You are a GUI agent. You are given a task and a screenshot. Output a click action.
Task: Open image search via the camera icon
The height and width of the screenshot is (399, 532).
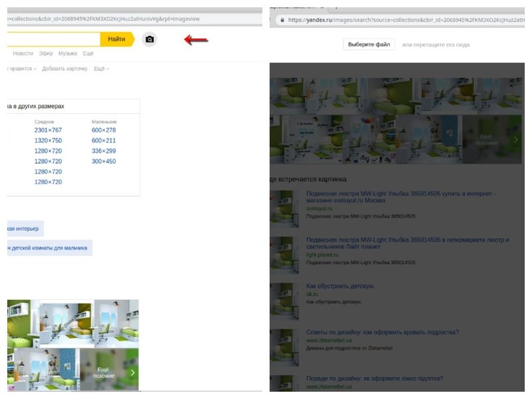click(x=150, y=39)
